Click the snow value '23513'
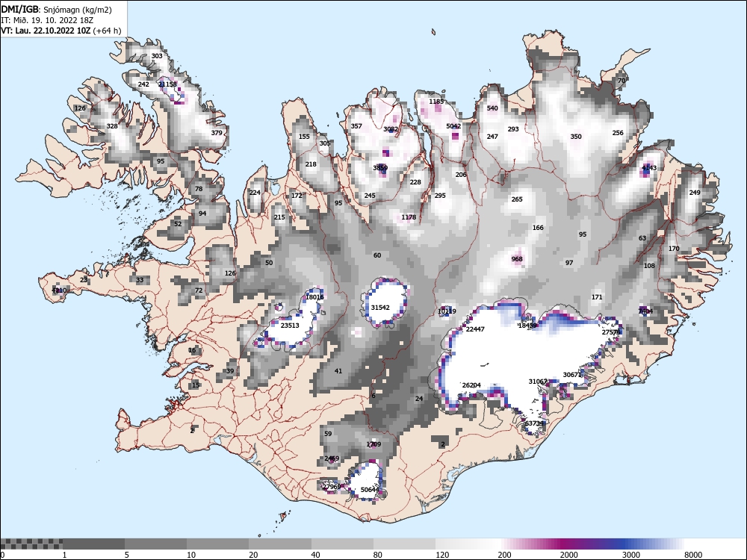The height and width of the screenshot is (560, 747). [290, 326]
